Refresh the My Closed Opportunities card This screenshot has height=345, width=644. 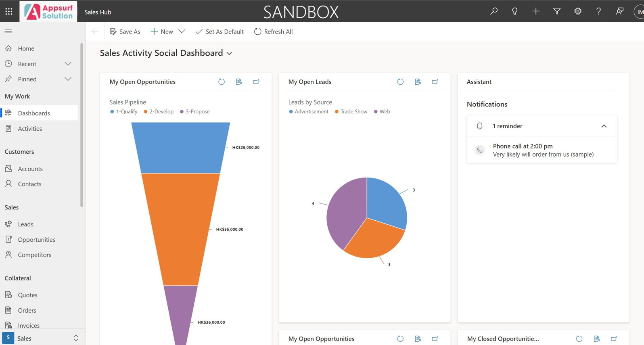click(x=579, y=339)
